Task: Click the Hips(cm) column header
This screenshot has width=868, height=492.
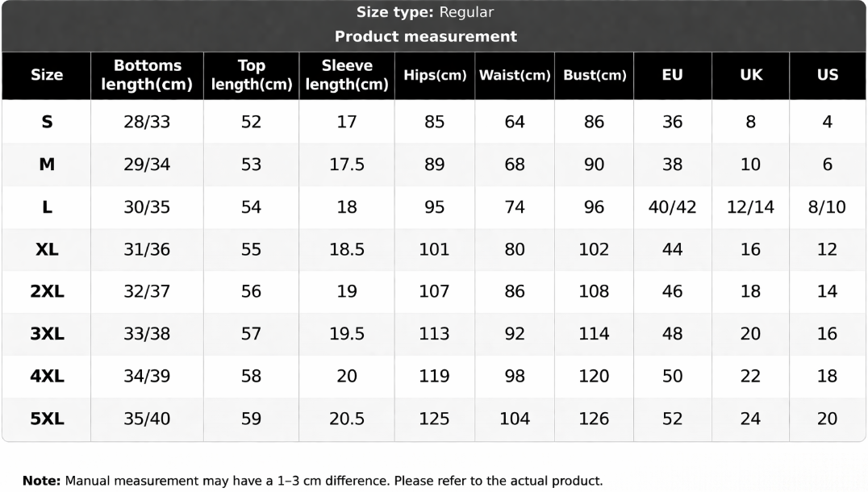Action: pos(435,75)
